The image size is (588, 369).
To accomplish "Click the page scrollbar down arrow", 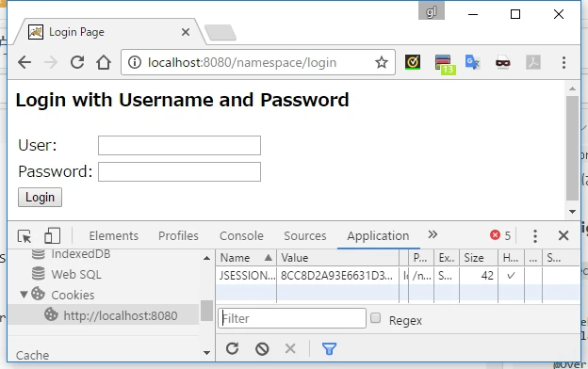I will point(572,212).
